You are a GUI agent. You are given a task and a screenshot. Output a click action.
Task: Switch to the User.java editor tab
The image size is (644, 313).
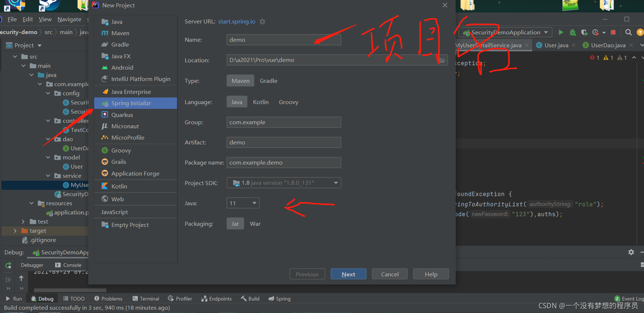point(556,45)
